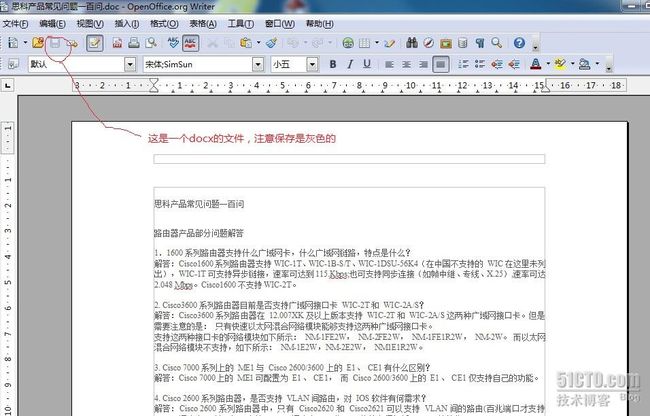The height and width of the screenshot is (416, 650).
Task: Open Page Preview magnifier icon
Action: pyautogui.click(x=151, y=43)
